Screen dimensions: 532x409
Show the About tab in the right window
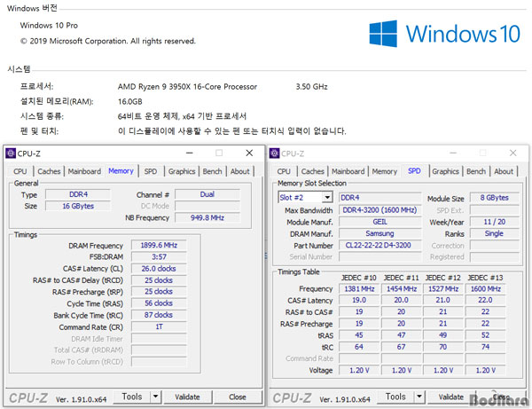504,171
